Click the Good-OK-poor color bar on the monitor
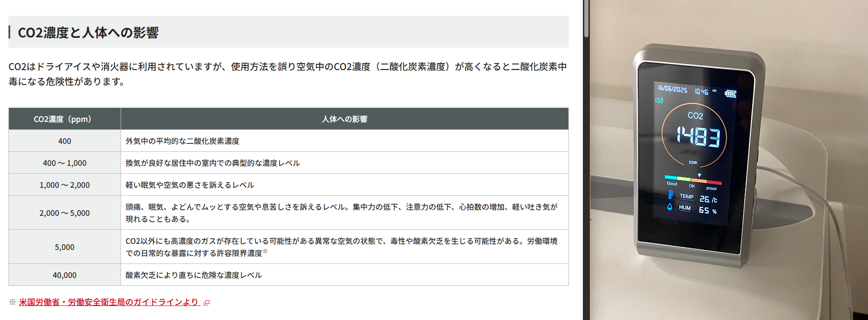Screen dimensions: 868x320 (693, 179)
